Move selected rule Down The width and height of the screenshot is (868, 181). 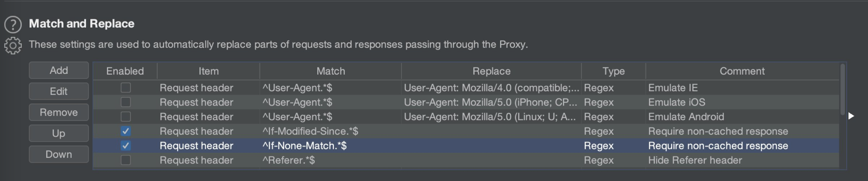pyautogui.click(x=59, y=154)
